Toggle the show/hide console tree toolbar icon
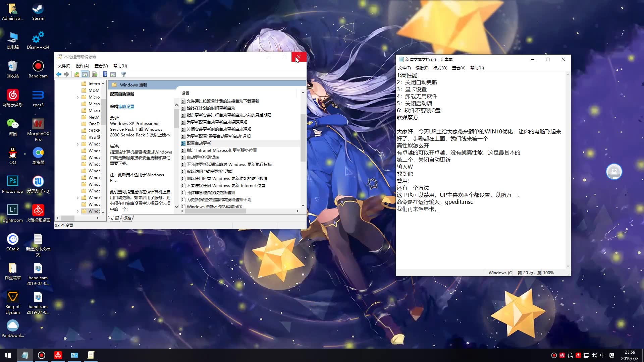 (x=85, y=74)
